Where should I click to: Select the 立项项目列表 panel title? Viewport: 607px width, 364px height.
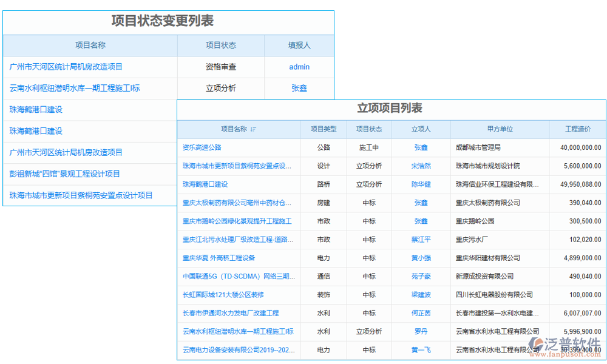[391, 107]
